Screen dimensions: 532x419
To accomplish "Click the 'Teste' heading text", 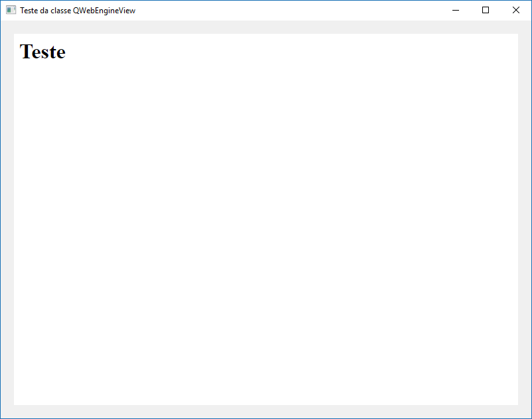I will pyautogui.click(x=42, y=52).
